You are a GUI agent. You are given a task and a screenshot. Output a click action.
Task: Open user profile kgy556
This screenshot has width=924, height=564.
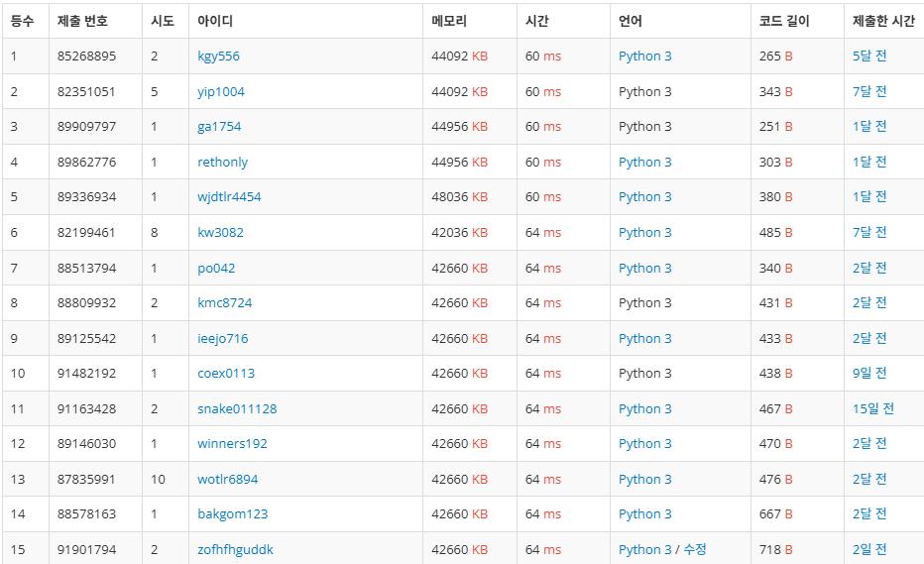tap(218, 56)
